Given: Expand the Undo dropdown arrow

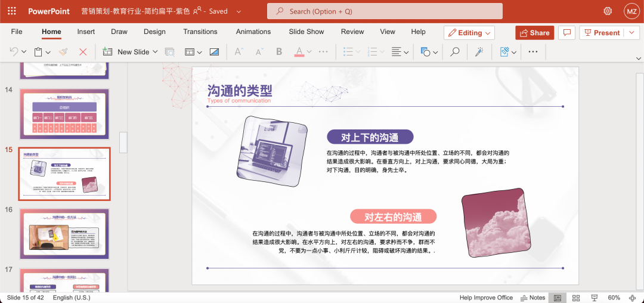Looking at the screenshot, I should [x=24, y=52].
